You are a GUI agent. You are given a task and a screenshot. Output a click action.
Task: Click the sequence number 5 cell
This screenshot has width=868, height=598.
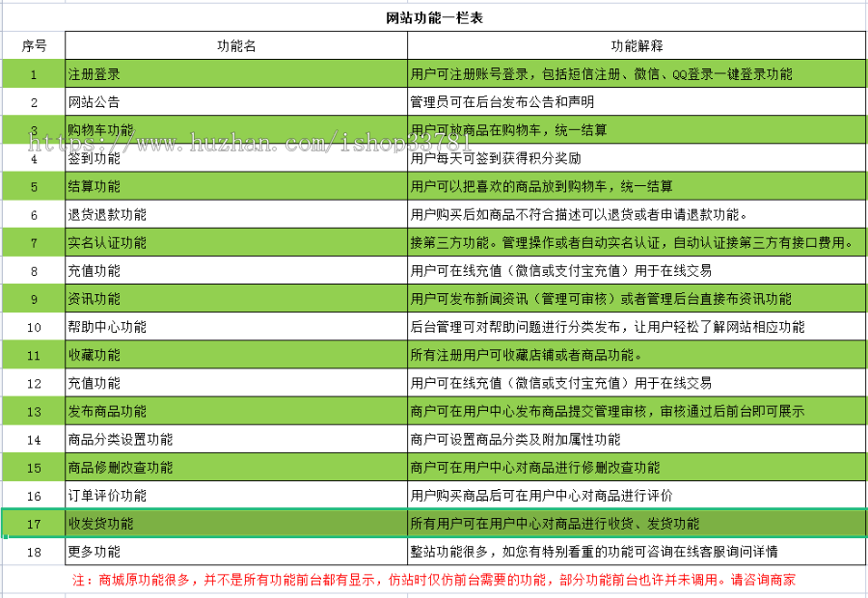[x=34, y=186]
